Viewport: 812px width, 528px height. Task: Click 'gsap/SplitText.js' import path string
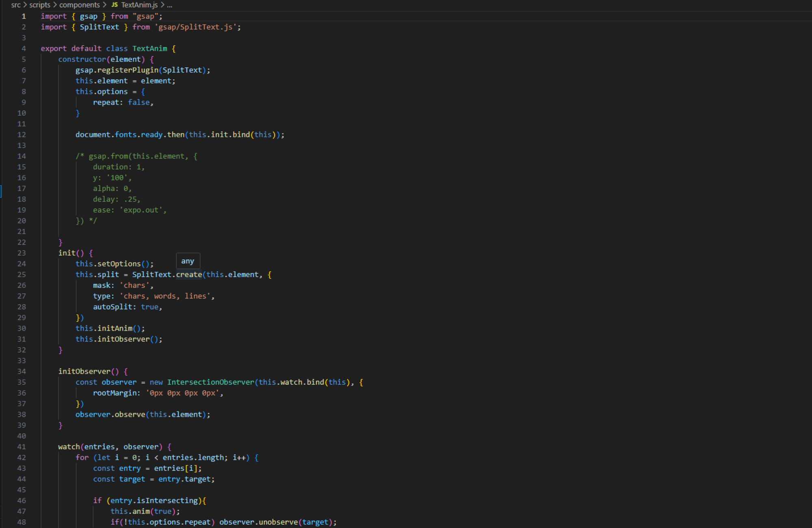(195, 27)
